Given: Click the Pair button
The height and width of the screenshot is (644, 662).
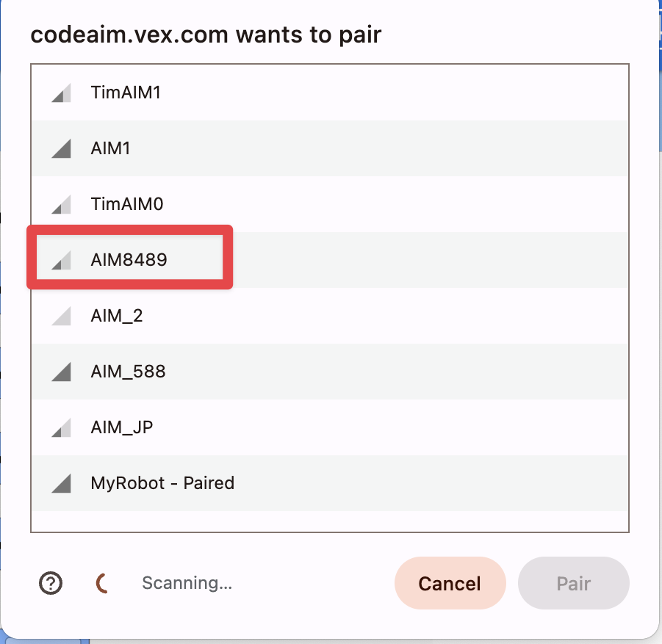Looking at the screenshot, I should click(x=573, y=583).
